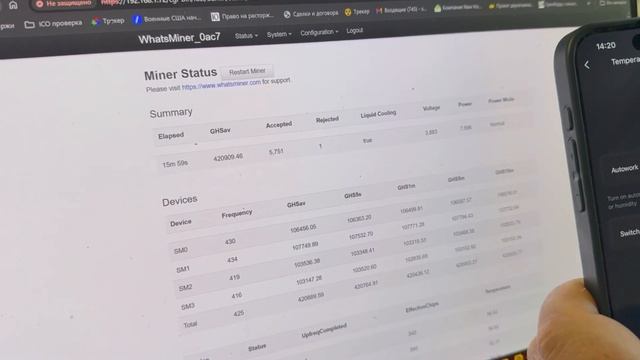Expand the Configuration dropdown menu
The image size is (640, 360).
click(319, 32)
